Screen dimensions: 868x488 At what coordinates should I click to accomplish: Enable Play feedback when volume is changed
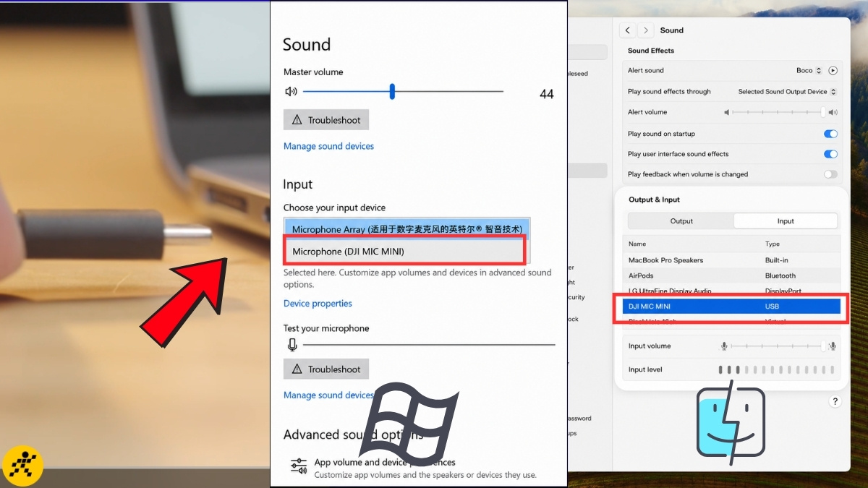[x=830, y=174]
